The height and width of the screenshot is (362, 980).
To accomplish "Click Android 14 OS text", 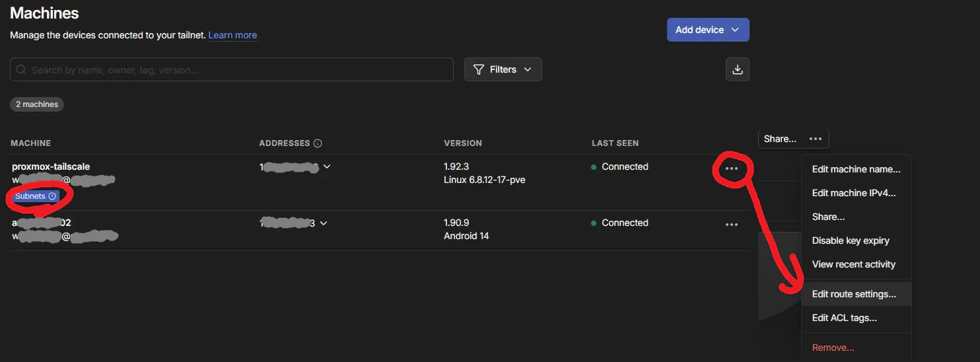I will [x=466, y=236].
